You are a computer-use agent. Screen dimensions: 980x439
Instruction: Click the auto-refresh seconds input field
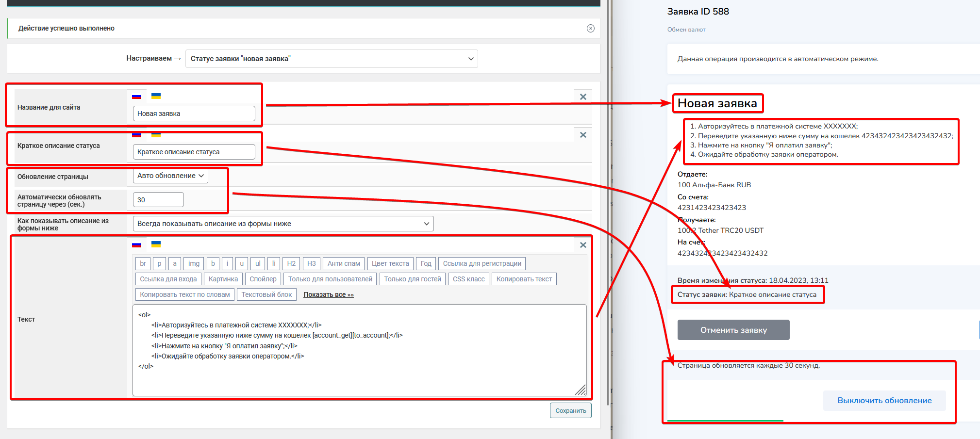(x=158, y=200)
